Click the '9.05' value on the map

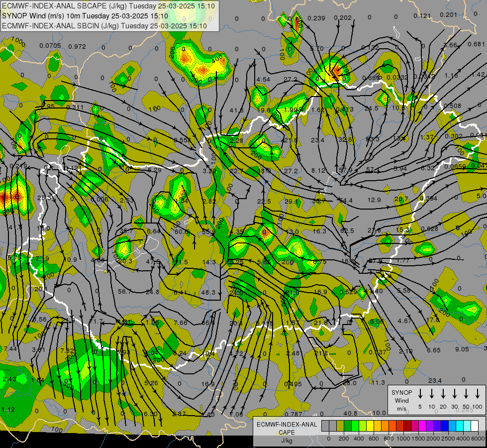(462, 349)
